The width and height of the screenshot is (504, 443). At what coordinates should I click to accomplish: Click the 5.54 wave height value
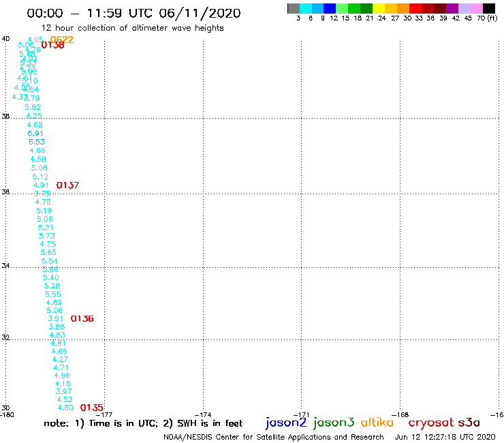[x=50, y=261]
